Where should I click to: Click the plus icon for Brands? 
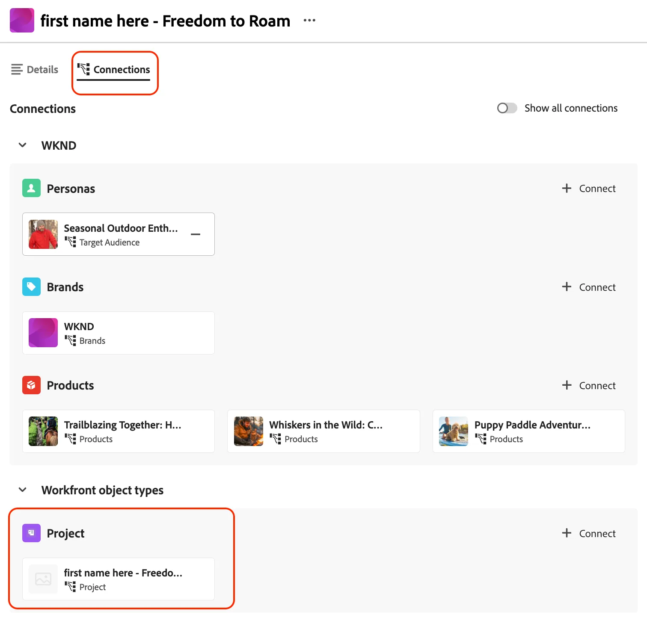click(x=567, y=287)
